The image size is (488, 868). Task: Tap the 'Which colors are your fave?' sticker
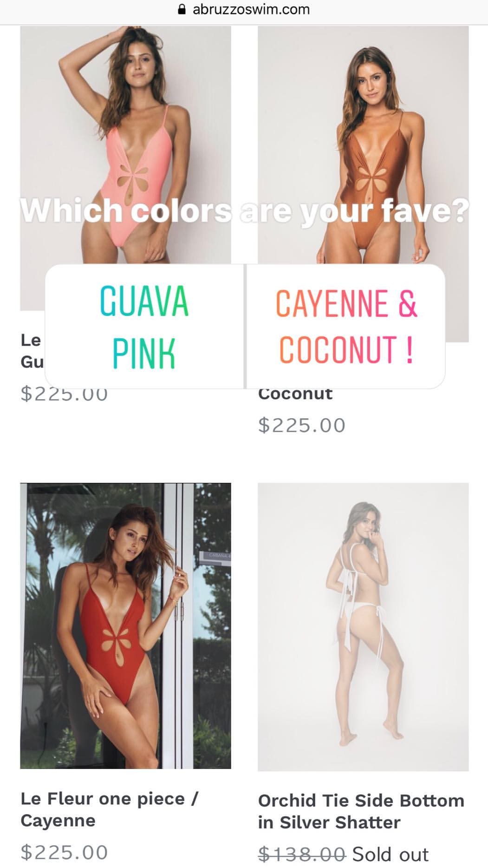(244, 211)
